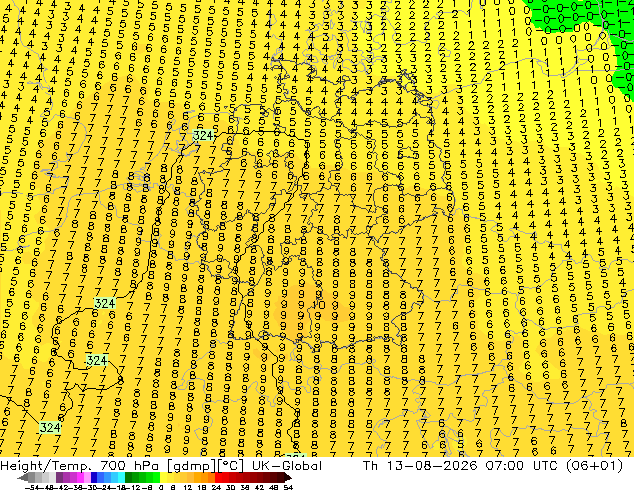Viewport: 634px width, 490px height.
Task: Click the gray left arrow end of legend
Action: (23, 478)
